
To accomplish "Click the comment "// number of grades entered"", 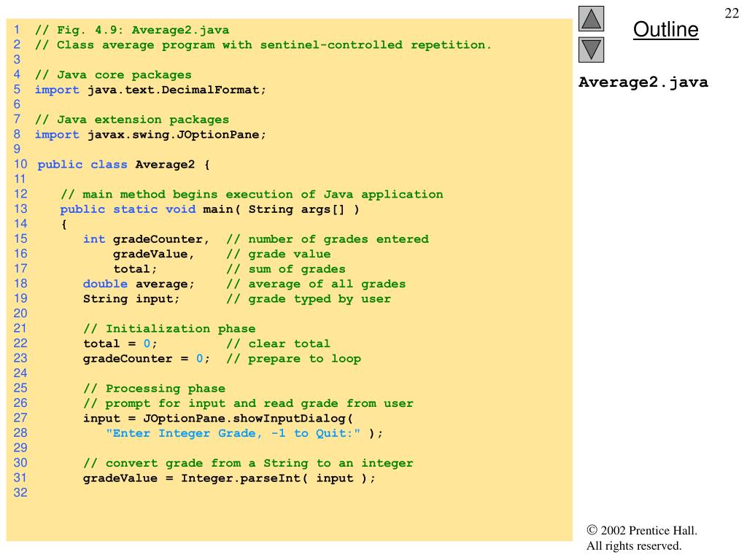I will (x=328, y=239).
